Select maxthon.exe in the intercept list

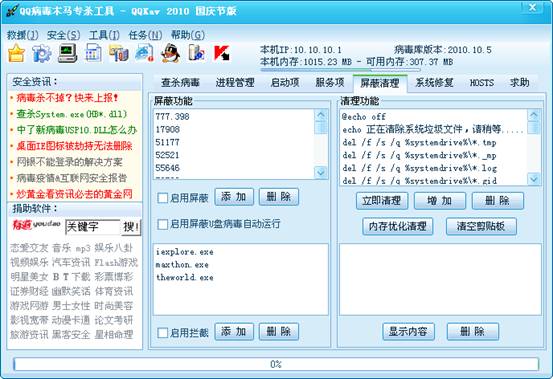(182, 264)
